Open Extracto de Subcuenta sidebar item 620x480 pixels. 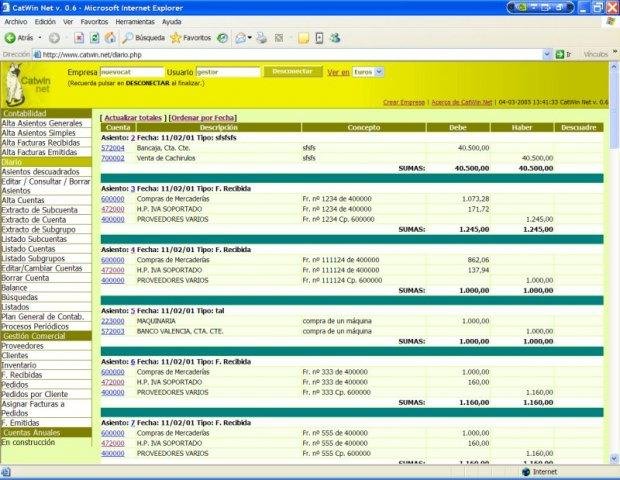click(40, 210)
